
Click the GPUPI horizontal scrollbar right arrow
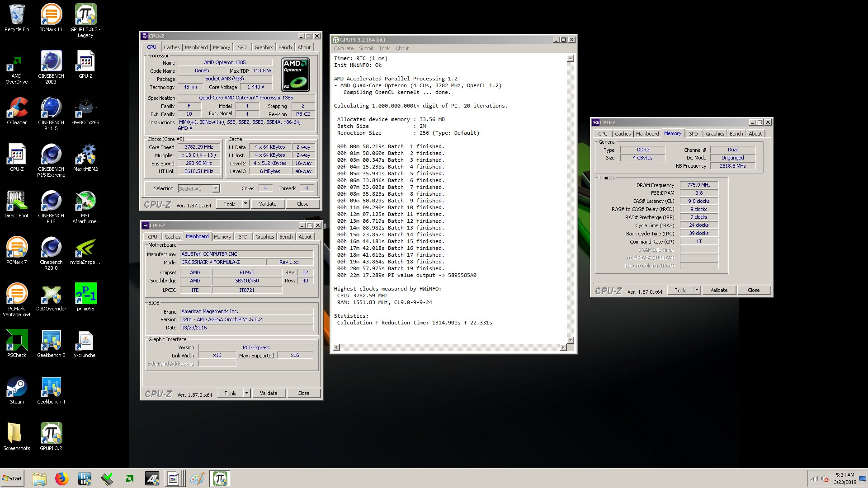coord(563,347)
